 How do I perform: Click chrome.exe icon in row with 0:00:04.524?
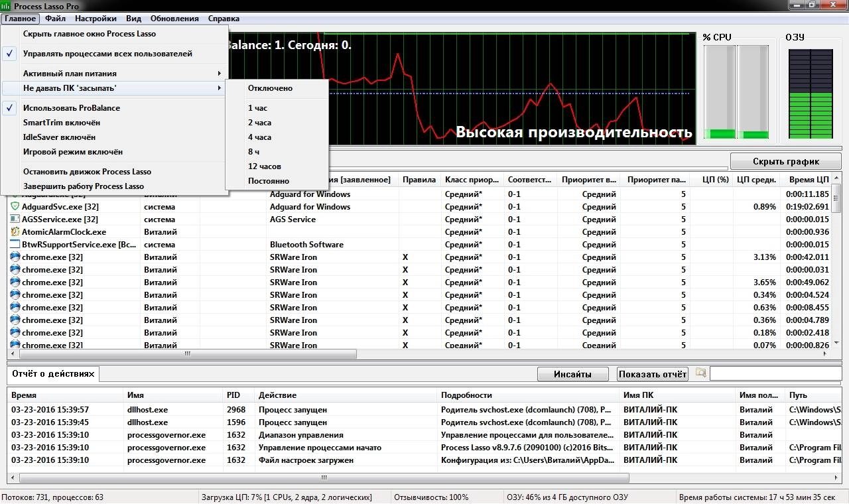15,295
